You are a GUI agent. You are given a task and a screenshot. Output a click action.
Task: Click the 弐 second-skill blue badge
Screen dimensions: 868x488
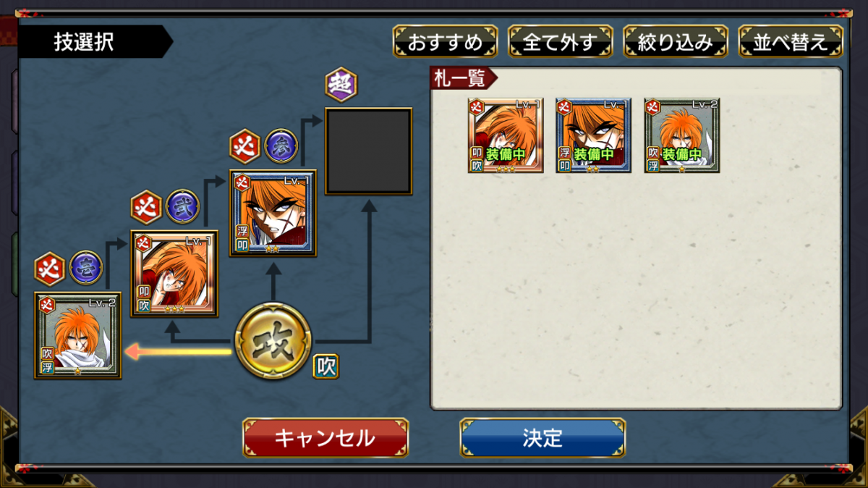click(183, 207)
